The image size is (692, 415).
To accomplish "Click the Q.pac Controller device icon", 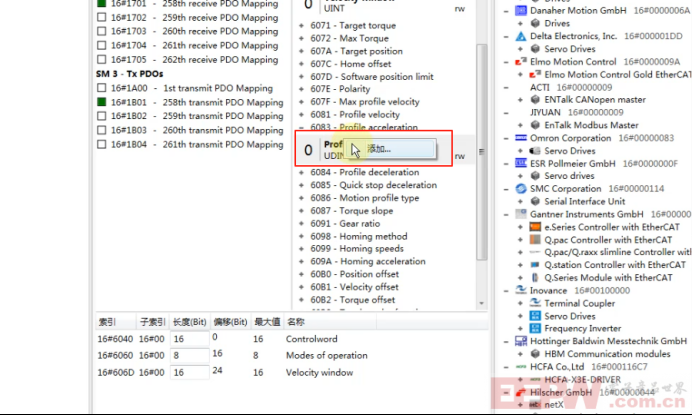I will point(535,240).
